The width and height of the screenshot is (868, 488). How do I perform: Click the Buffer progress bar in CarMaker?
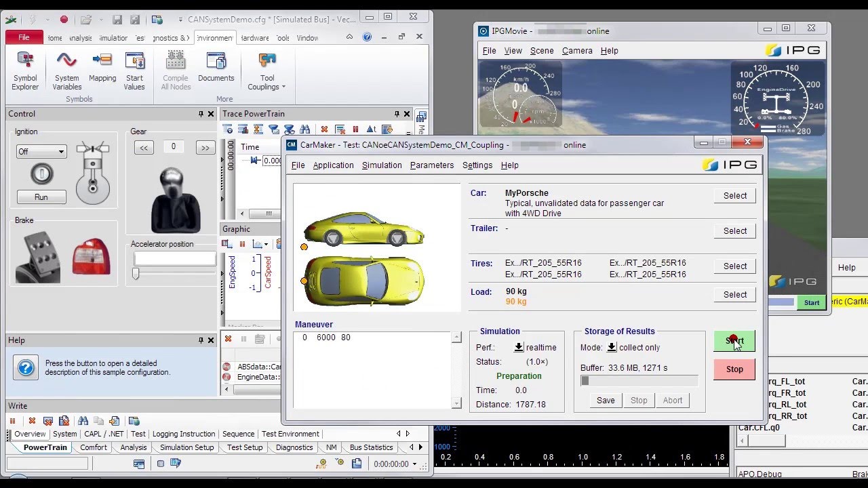pyautogui.click(x=639, y=381)
